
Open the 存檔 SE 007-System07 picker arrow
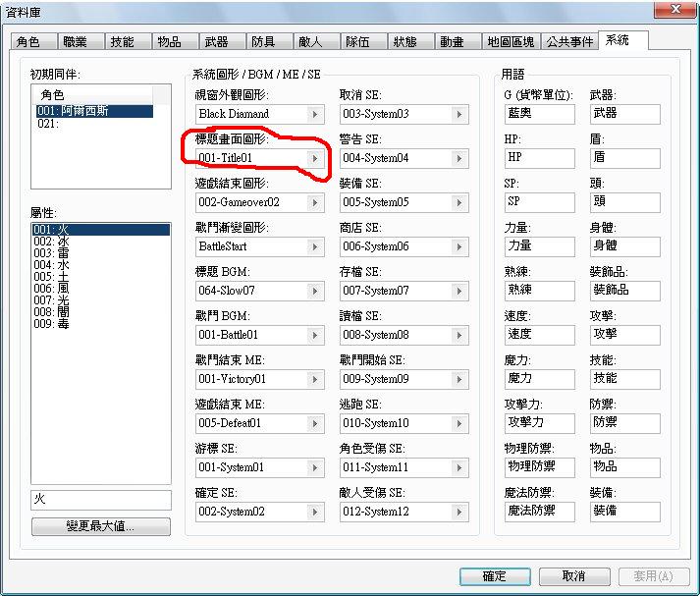(459, 291)
